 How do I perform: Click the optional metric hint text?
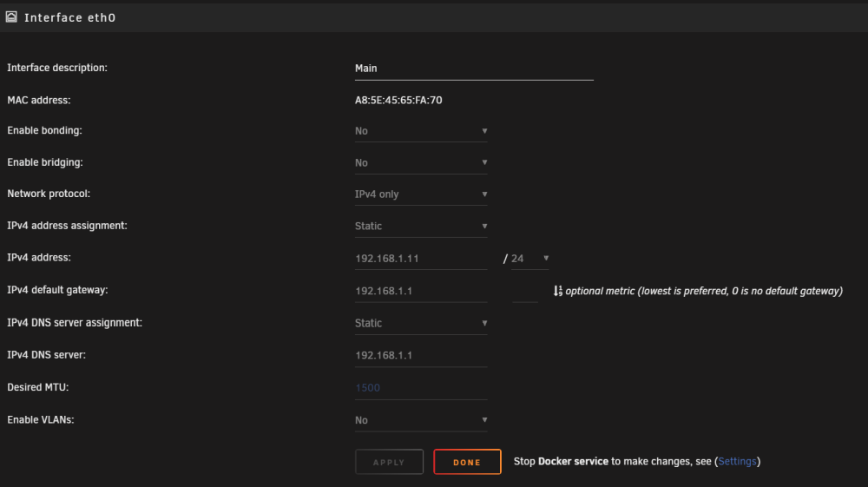[704, 291]
